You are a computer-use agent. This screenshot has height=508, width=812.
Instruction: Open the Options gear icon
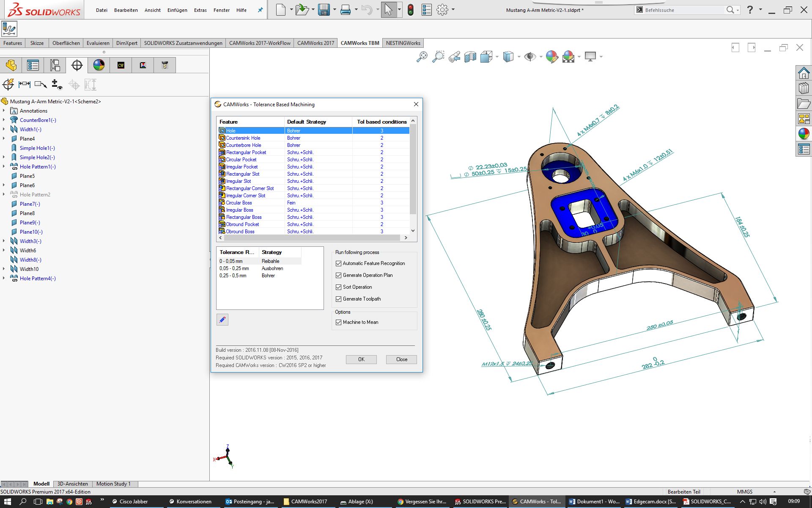coord(442,10)
